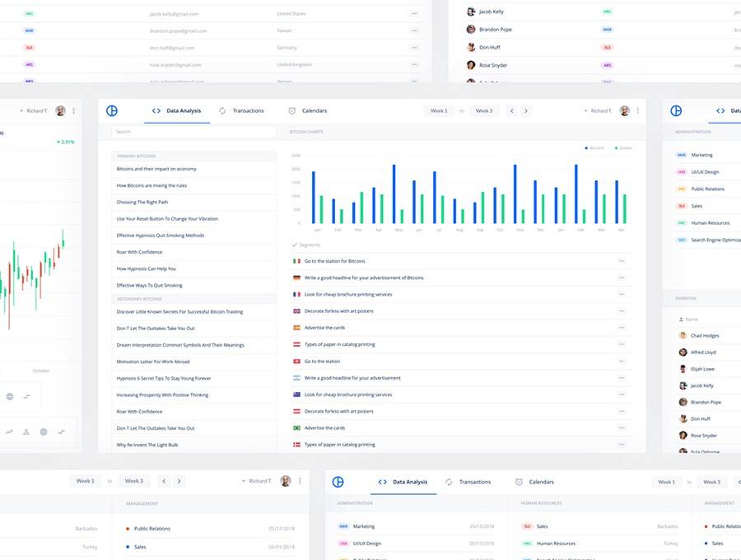Screen dimensions: 741x560
Task: Open more options for Go to the station for Bitcoins
Action: (622, 261)
